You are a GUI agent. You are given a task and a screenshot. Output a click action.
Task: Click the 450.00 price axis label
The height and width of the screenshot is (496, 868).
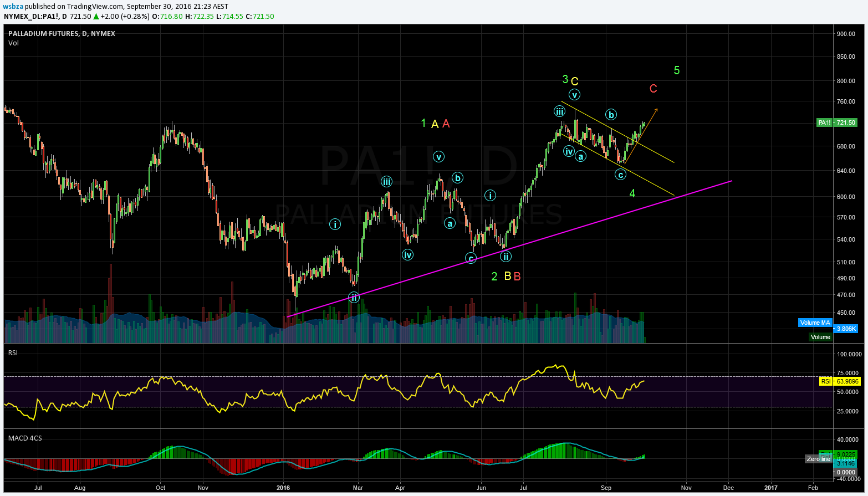(x=846, y=313)
